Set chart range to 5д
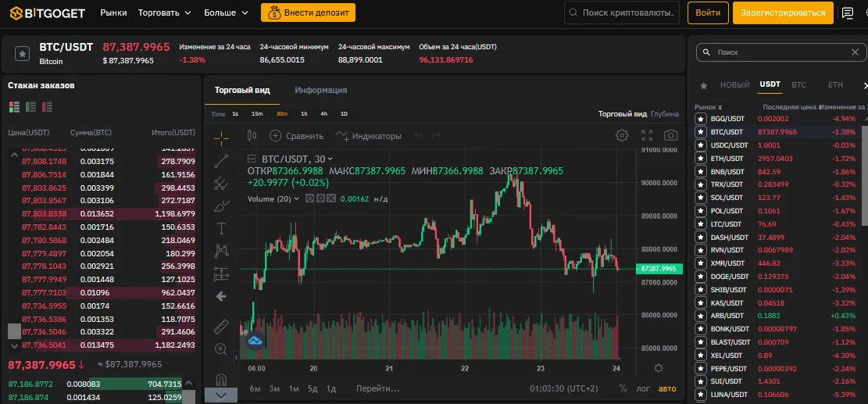Screen dimensions: 868x404 coord(313,388)
